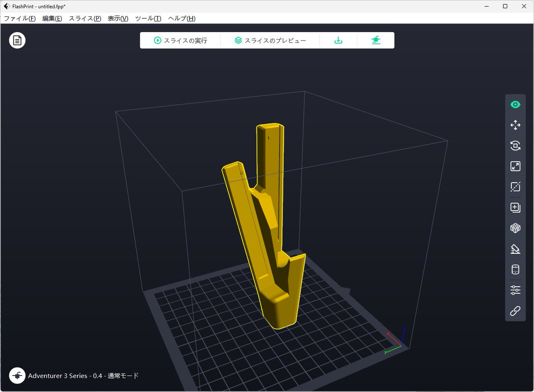Open スライスのプレビュー

coord(270,40)
